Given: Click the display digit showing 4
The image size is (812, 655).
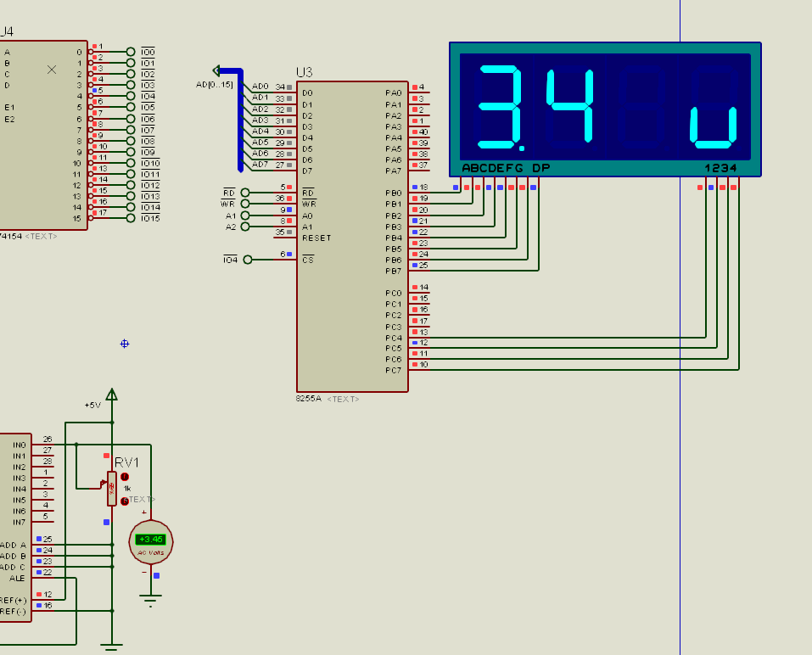Looking at the screenshot, I should 569,106.
